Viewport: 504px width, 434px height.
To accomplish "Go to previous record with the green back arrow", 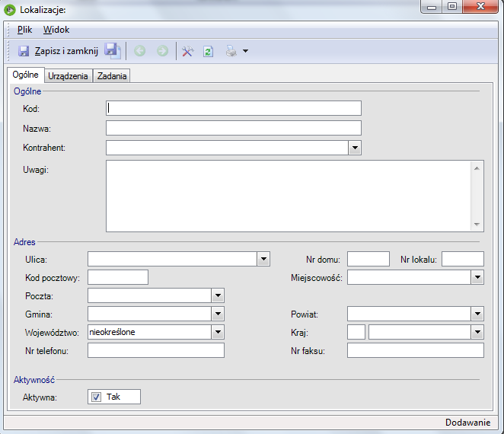I will pos(139,51).
